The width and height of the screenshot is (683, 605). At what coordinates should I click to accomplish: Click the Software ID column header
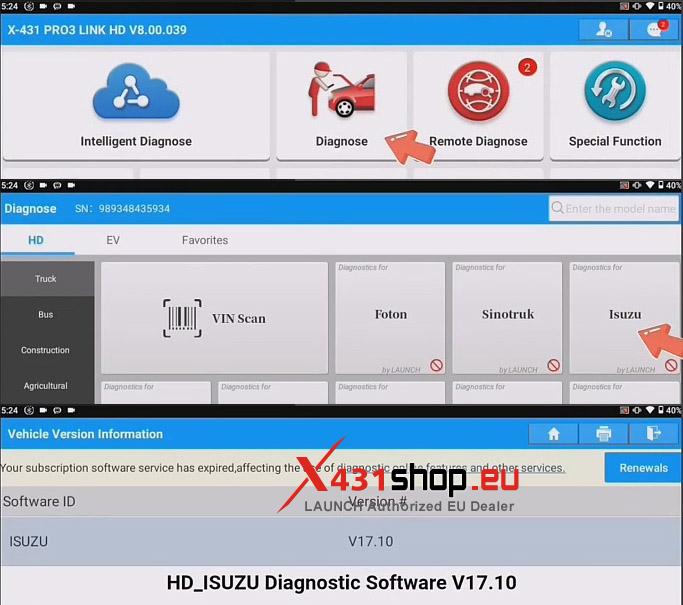coord(40,501)
